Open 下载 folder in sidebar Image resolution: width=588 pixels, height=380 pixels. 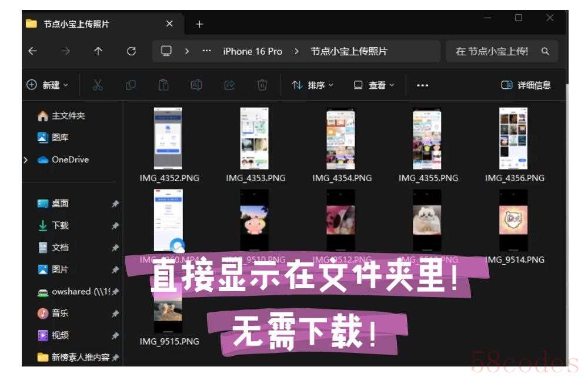pos(60,225)
